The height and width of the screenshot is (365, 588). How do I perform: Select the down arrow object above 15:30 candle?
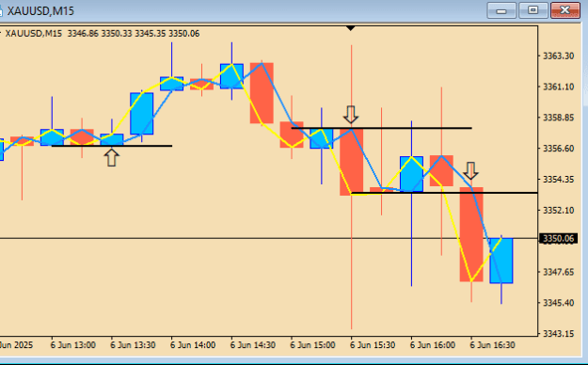pos(351,115)
